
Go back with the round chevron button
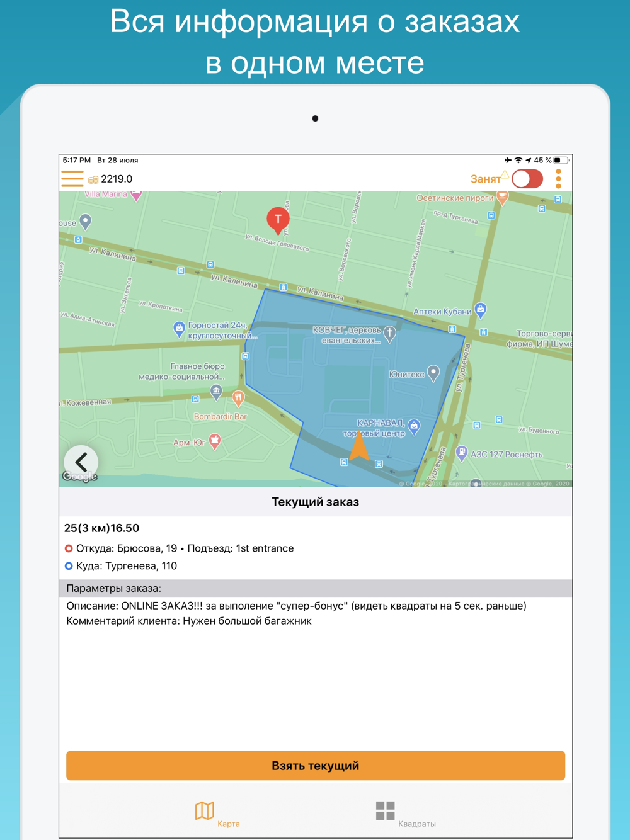81,462
